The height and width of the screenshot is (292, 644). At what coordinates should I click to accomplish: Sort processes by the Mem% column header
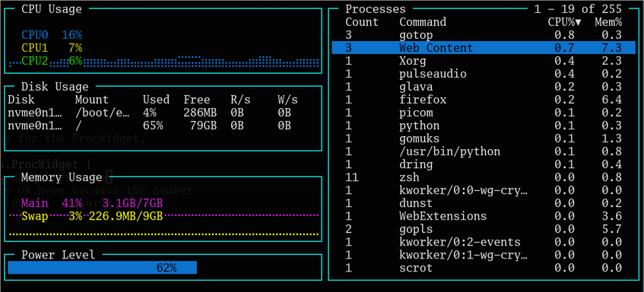click(x=608, y=22)
